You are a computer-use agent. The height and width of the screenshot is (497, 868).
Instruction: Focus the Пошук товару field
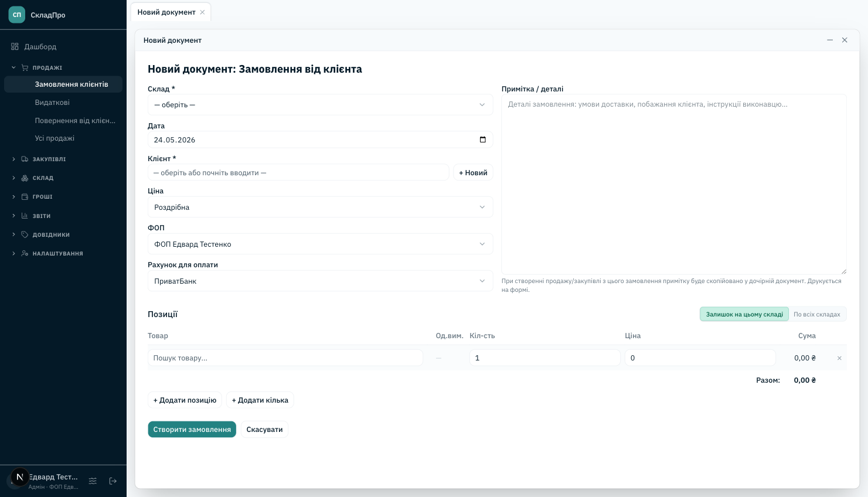tap(285, 358)
